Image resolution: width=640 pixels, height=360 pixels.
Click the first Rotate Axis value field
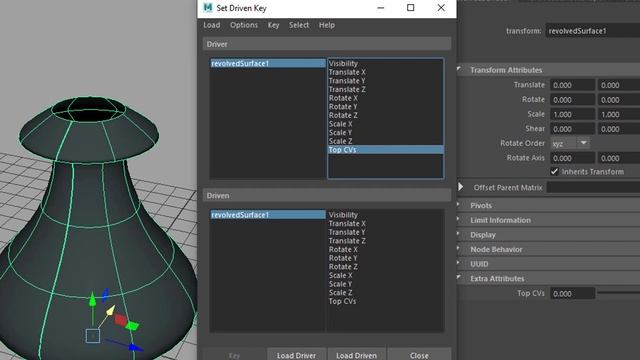(572, 158)
